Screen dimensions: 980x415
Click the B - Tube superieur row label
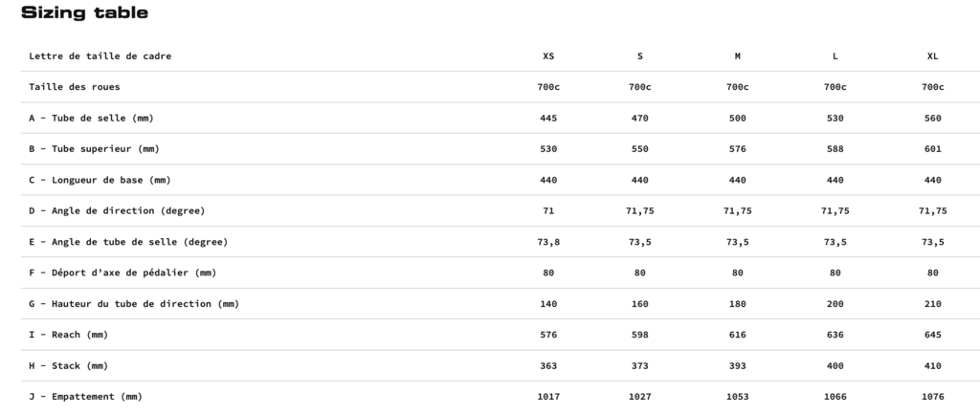95,149
